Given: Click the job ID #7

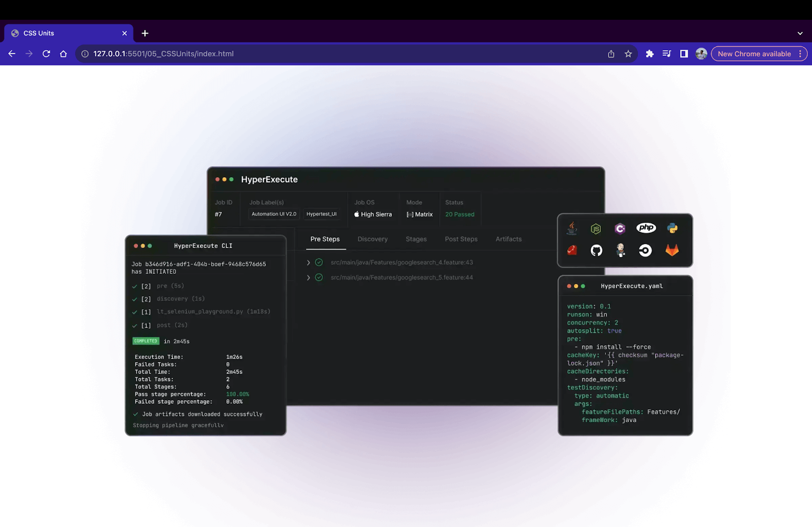Looking at the screenshot, I should tap(218, 215).
